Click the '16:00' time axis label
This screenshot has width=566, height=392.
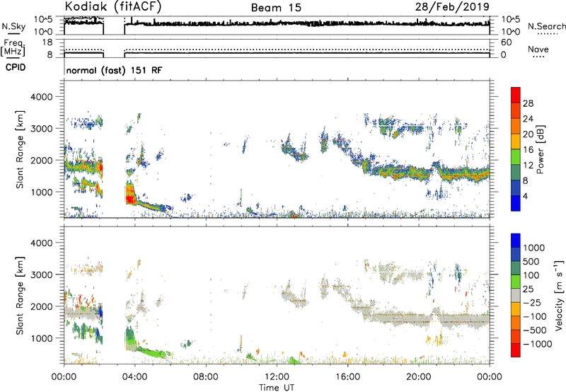[347, 377]
